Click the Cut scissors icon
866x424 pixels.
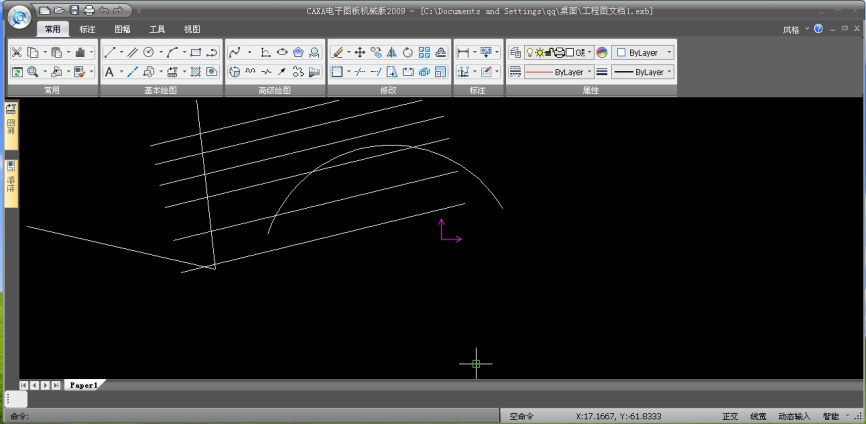point(17,52)
